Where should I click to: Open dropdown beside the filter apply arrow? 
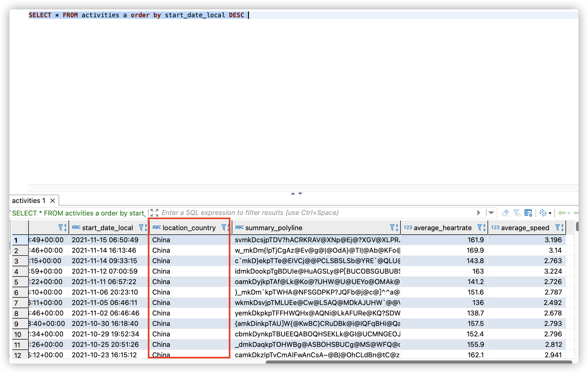tap(491, 213)
